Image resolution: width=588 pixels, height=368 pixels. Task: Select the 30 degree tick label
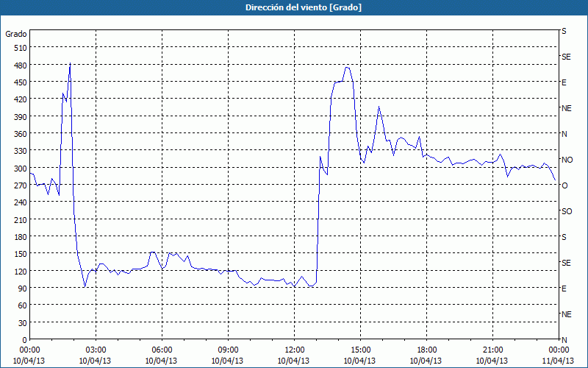point(23,323)
